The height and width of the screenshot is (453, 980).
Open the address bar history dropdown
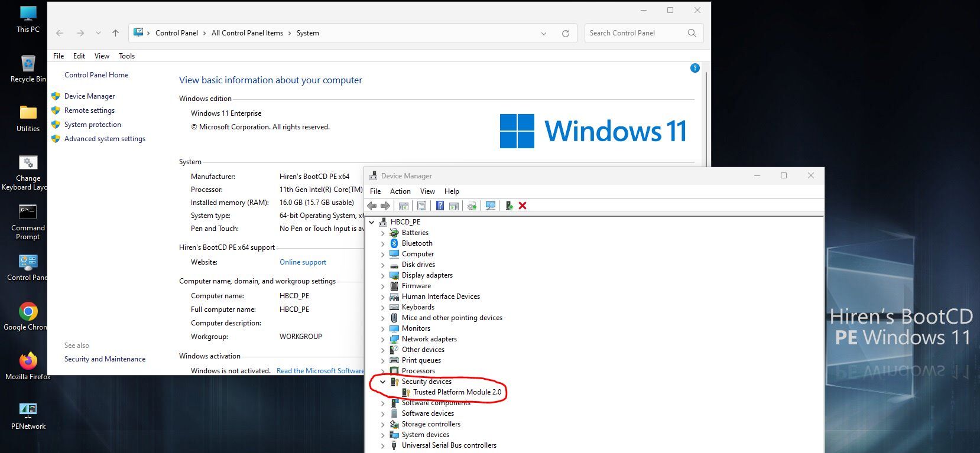[544, 34]
